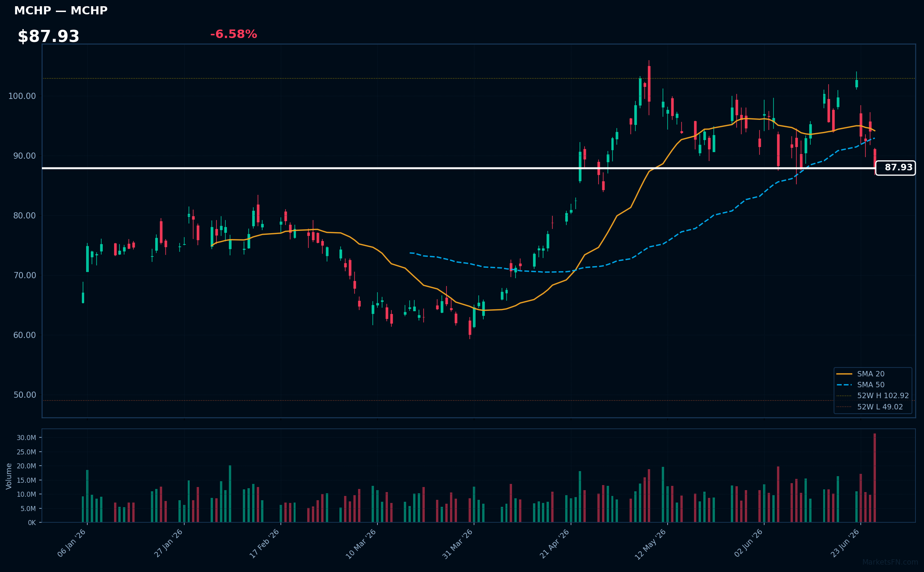Click the 80.00 price axis label
Image resolution: width=924 pixels, height=572 pixels.
pyautogui.click(x=24, y=215)
